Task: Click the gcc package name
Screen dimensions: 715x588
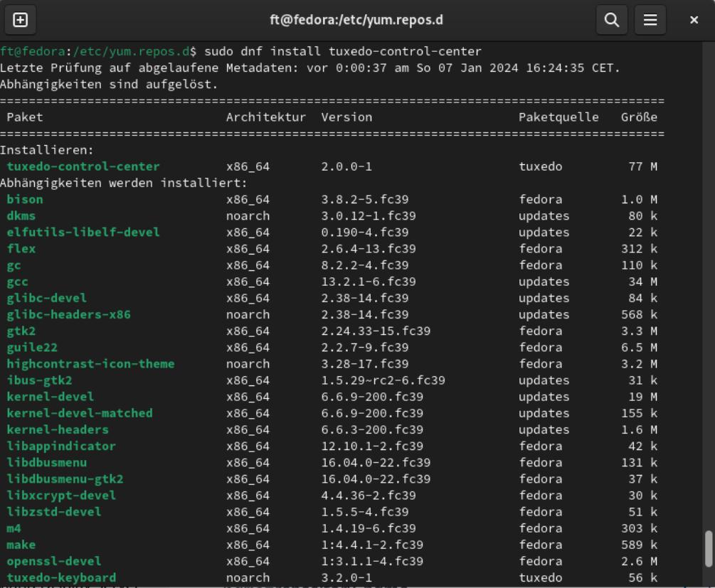Action: [17, 282]
